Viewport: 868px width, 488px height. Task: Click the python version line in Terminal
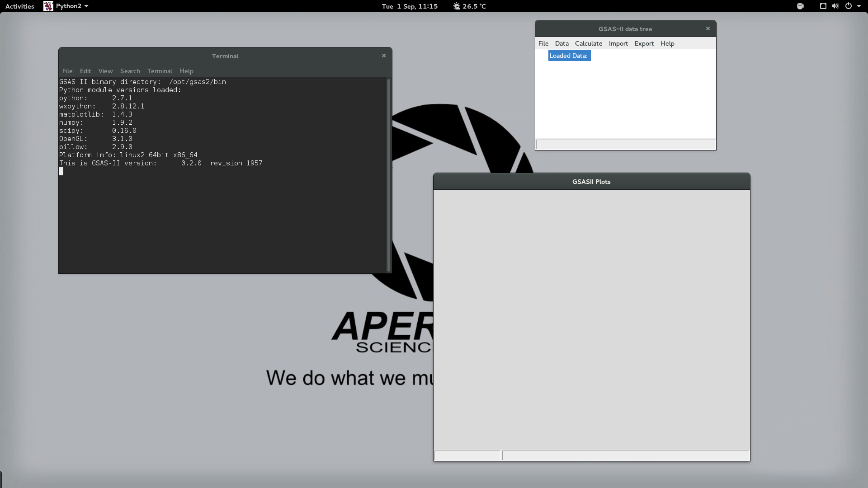coord(96,98)
